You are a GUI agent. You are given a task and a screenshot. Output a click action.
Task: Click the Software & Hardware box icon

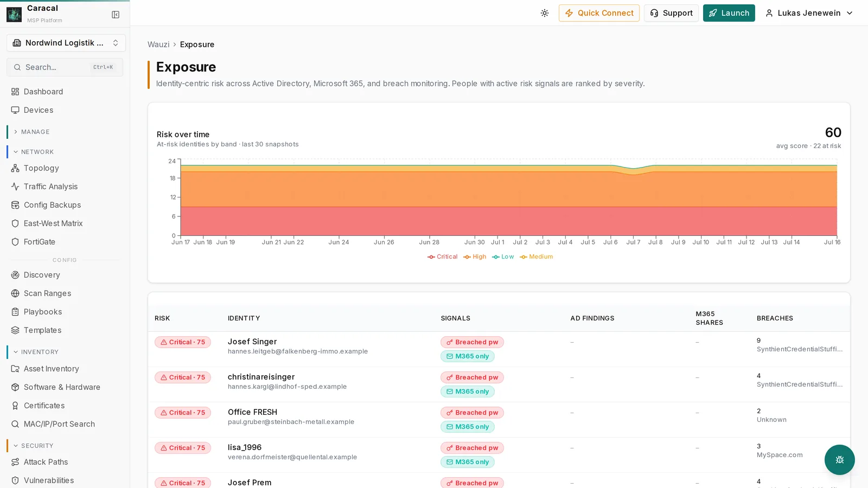[15, 387]
